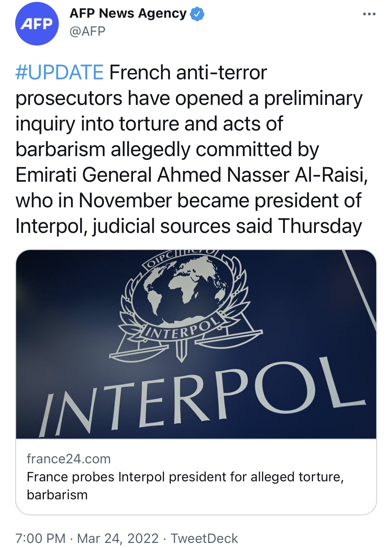The height and width of the screenshot is (548, 392).
Task: Tap the large INTERPOL wordmark in image
Action: pyautogui.click(x=202, y=398)
